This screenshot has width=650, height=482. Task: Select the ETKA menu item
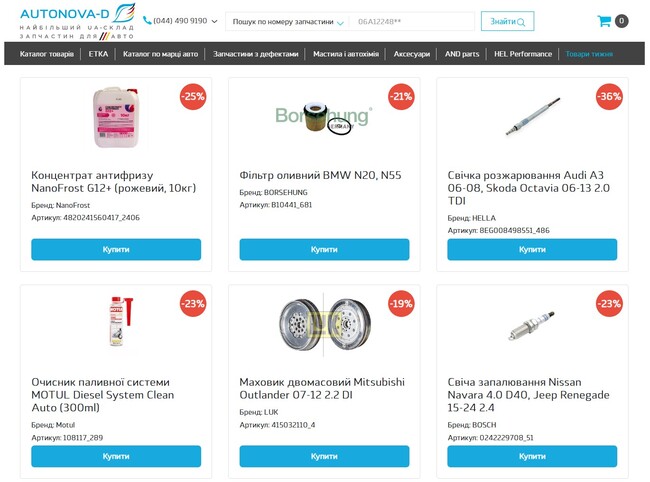98,54
